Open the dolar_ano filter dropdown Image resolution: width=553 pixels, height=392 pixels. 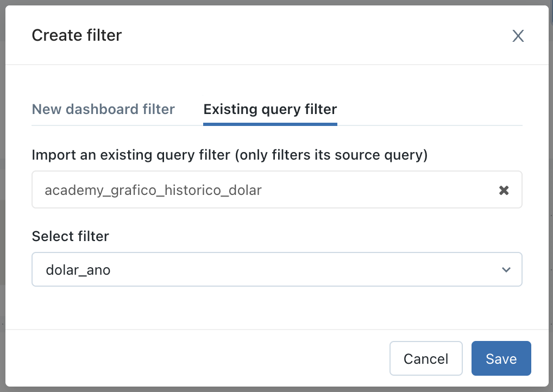pyautogui.click(x=276, y=269)
